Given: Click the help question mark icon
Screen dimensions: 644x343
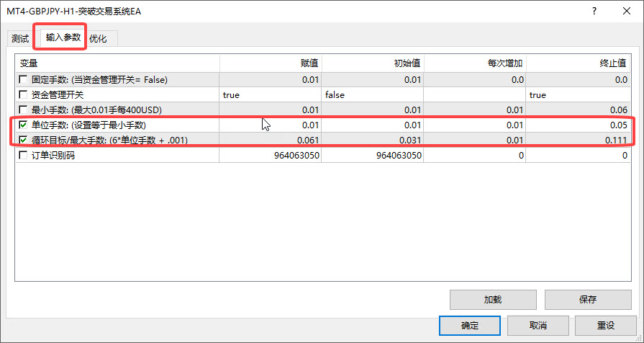Looking at the screenshot, I should tap(594, 12).
